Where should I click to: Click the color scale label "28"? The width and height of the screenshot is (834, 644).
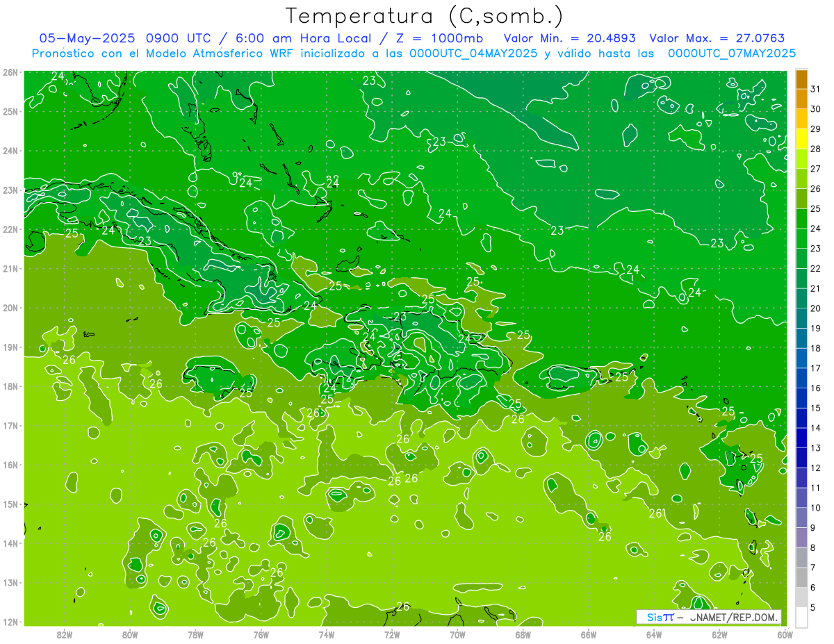tap(815, 149)
